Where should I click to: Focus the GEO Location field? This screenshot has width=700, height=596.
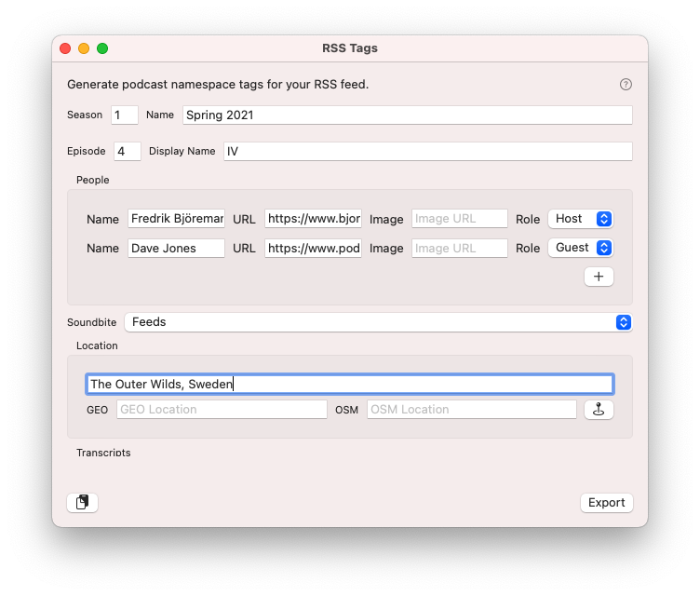point(222,409)
